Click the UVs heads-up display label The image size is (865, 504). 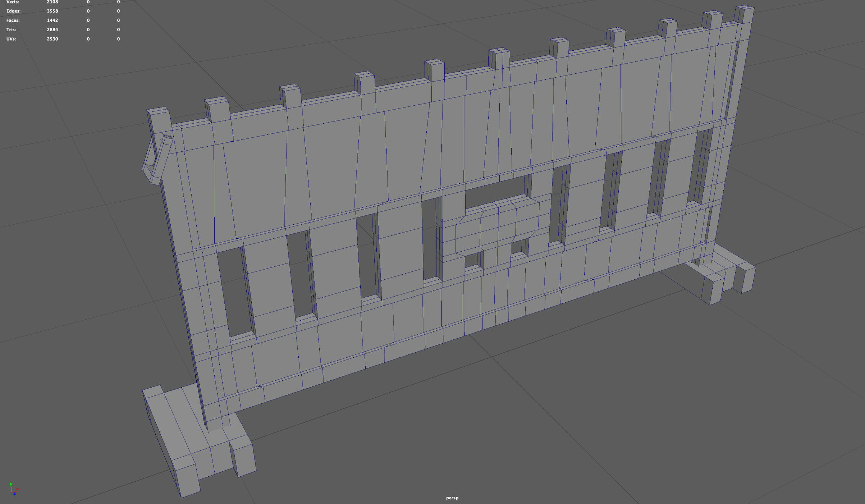pyautogui.click(x=11, y=39)
